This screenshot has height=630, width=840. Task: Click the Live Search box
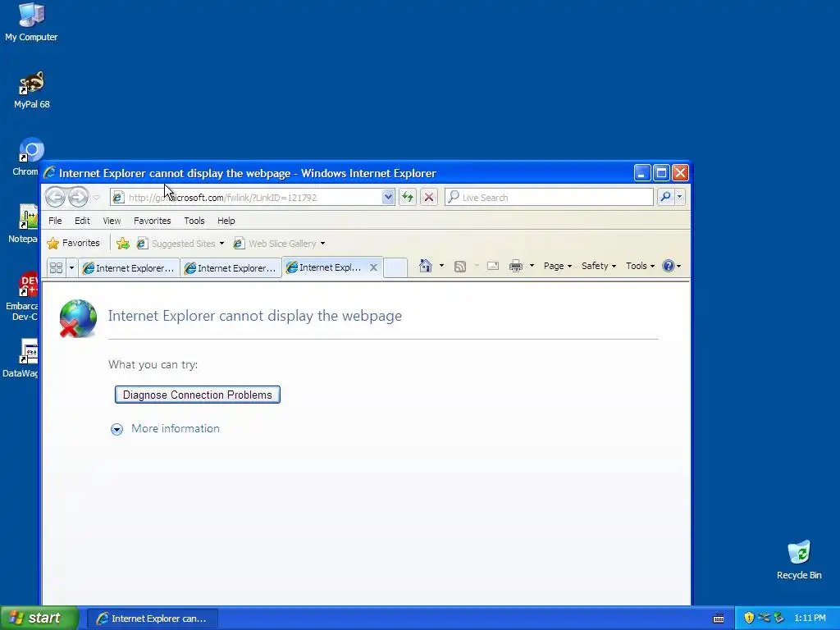[x=549, y=197]
